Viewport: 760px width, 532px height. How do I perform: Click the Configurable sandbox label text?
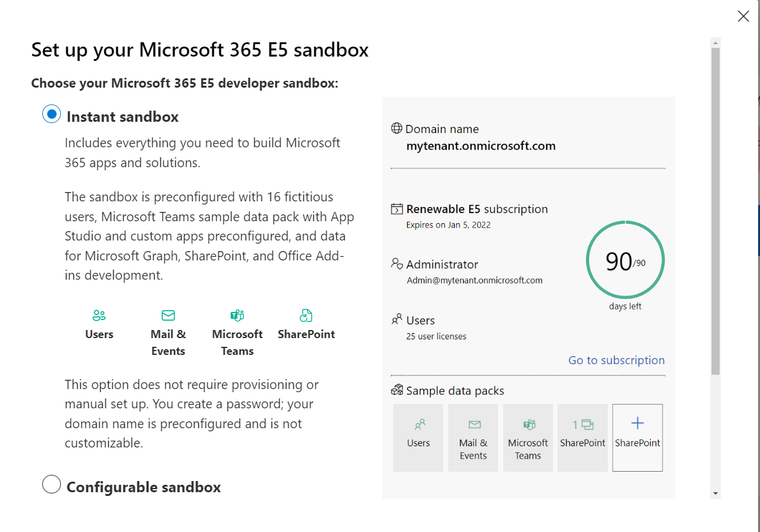coord(144,487)
